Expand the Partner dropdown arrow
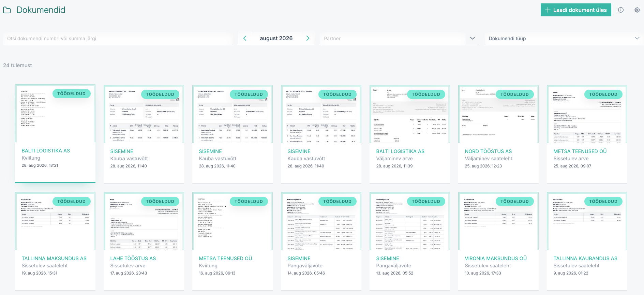 coord(473,38)
